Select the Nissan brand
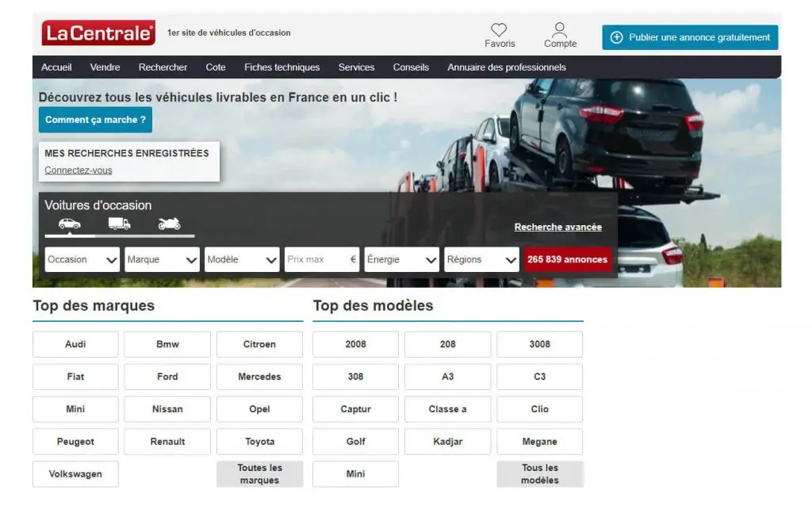Viewport: 812px width, 509px height. (x=167, y=409)
